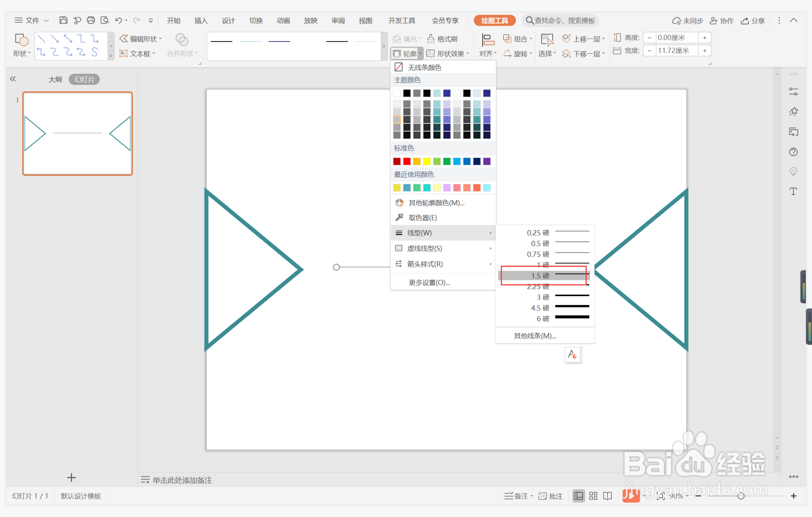This screenshot has width=812, height=517.
Task: Click the Undo arrow icon
Action: [x=119, y=20]
